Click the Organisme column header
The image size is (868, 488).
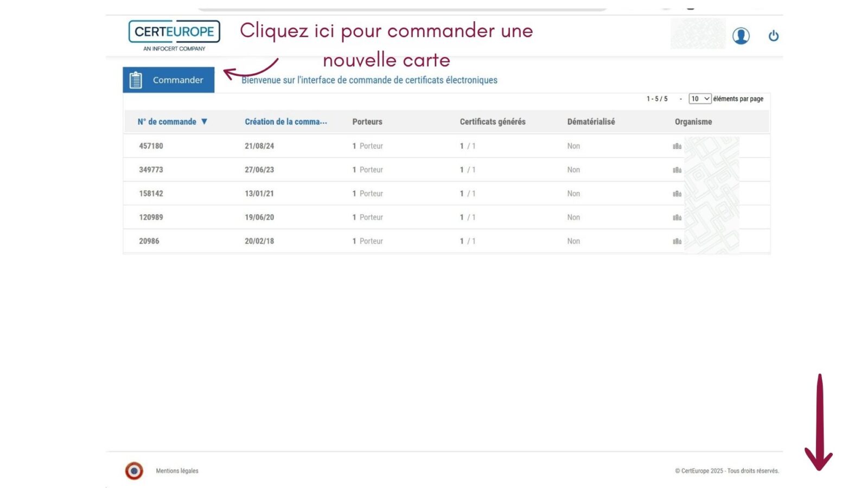693,121
